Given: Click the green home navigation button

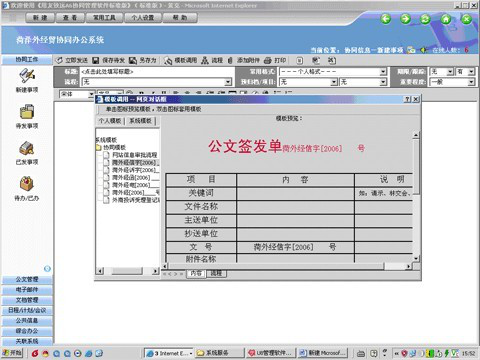Looking at the screenshot, I should pyautogui.click(x=446, y=19).
